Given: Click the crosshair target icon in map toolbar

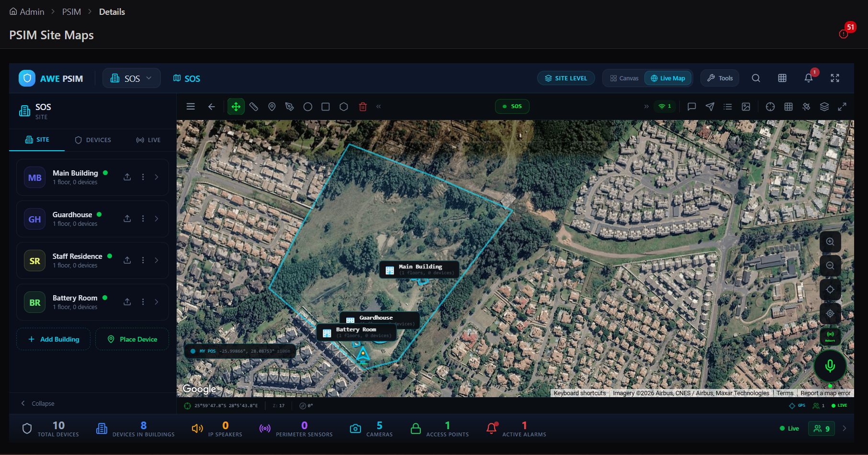Looking at the screenshot, I should tap(770, 107).
